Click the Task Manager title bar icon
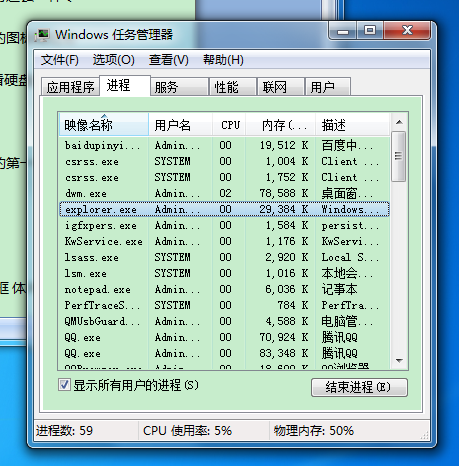The height and width of the screenshot is (466, 459). click(42, 35)
